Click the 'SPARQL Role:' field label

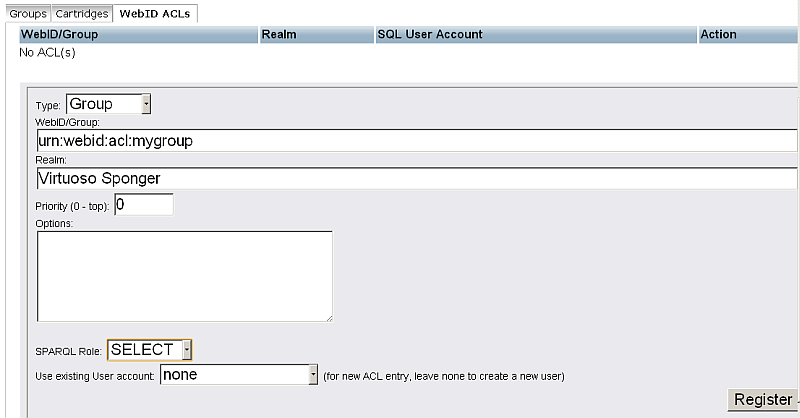point(68,351)
